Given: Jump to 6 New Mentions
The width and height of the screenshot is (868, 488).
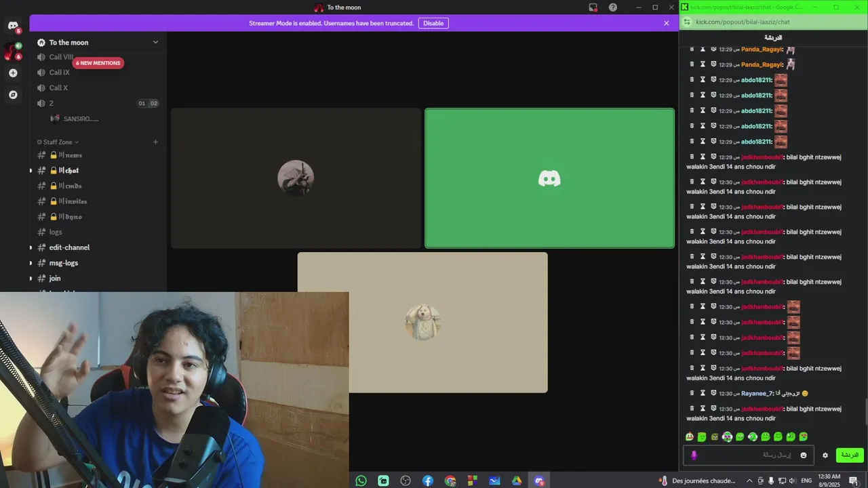Looking at the screenshot, I should (98, 63).
